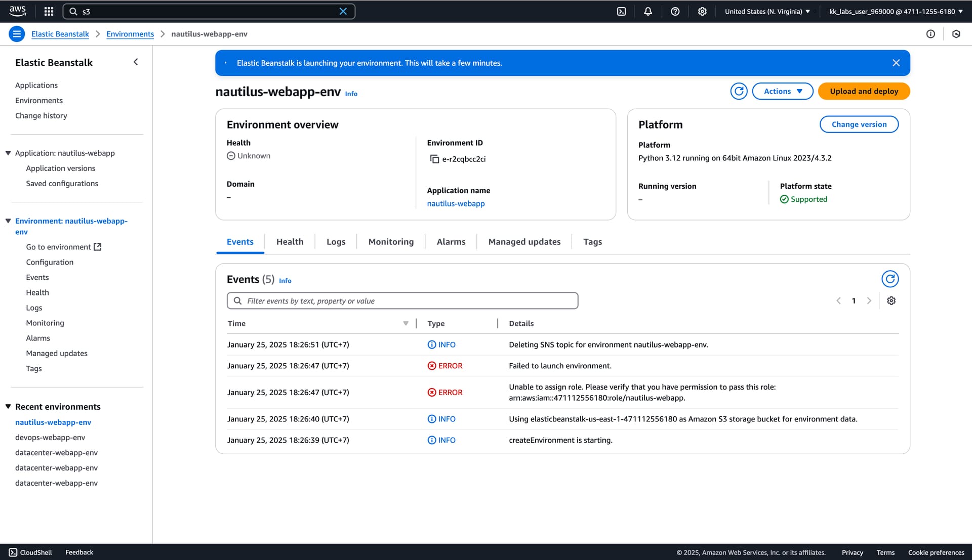Go to next events page
Screen dimensions: 972x560
pyautogui.click(x=869, y=300)
